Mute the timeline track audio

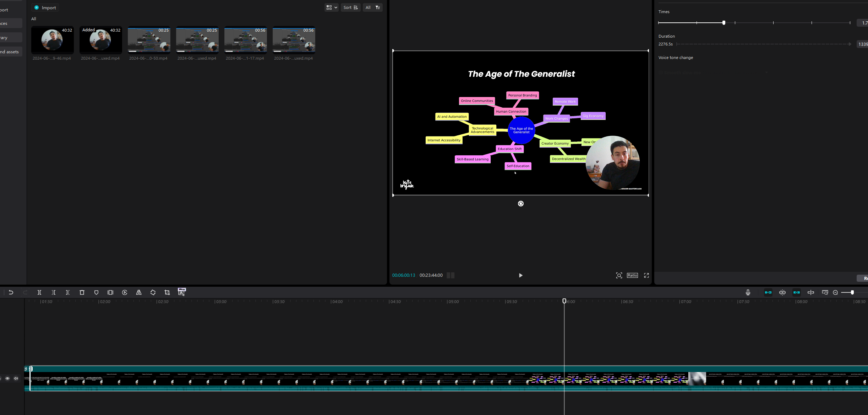click(x=16, y=378)
